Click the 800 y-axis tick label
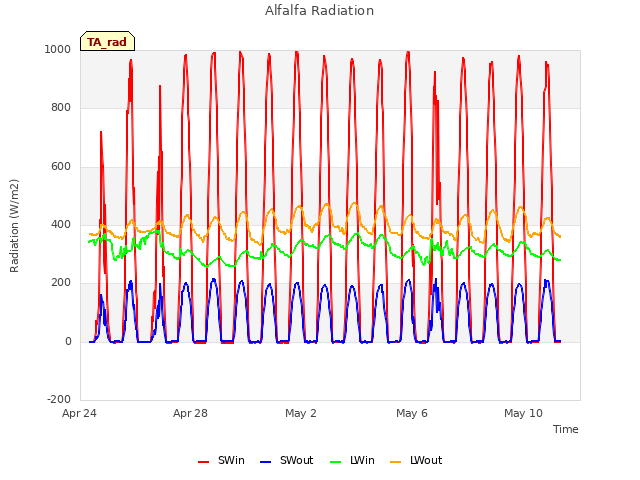640x480 pixels. click(x=61, y=108)
